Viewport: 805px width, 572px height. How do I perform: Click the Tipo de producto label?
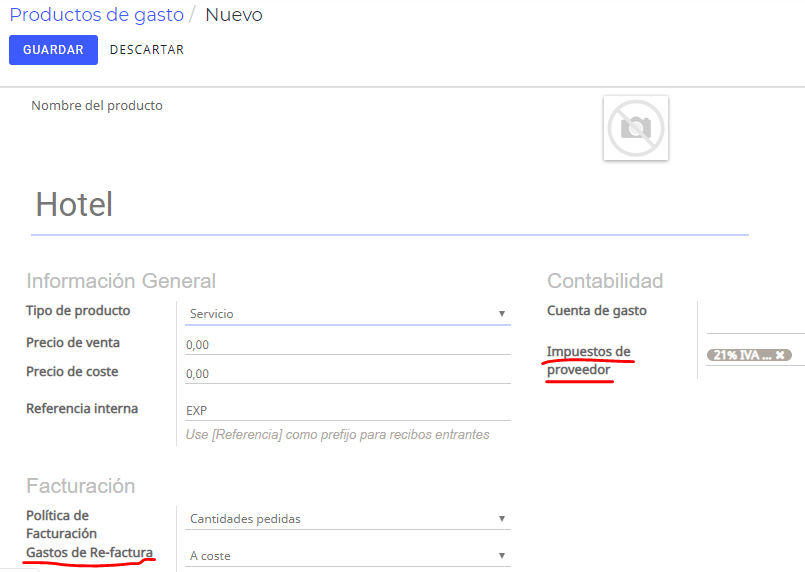pyautogui.click(x=78, y=311)
